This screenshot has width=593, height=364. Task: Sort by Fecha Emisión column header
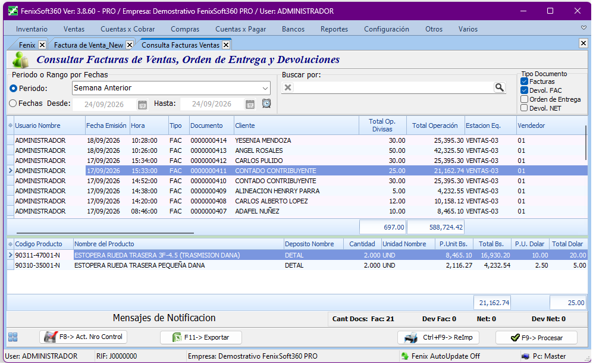[108, 125]
